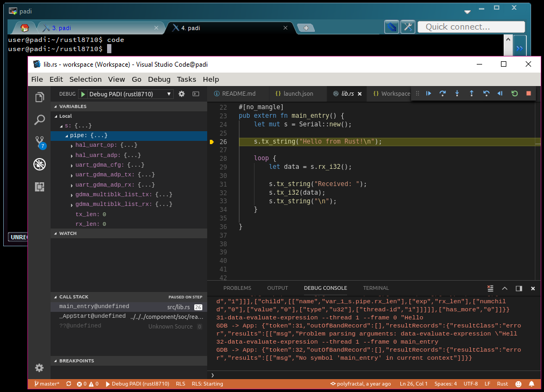The height and width of the screenshot is (392, 544).
Task: Open the Debug view in the activity bar
Action: point(40,165)
